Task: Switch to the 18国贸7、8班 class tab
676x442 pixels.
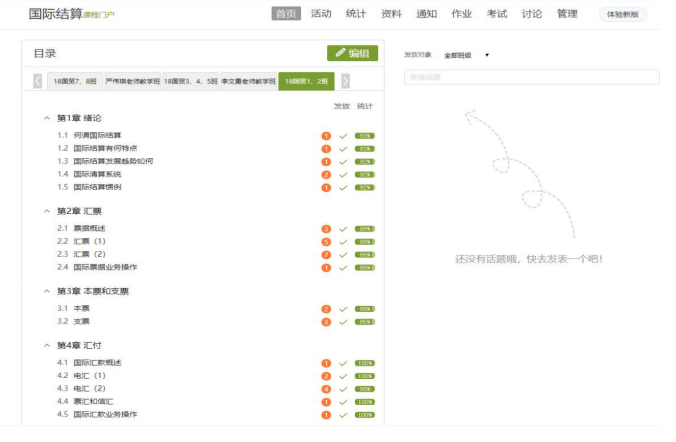Action: tap(73, 81)
